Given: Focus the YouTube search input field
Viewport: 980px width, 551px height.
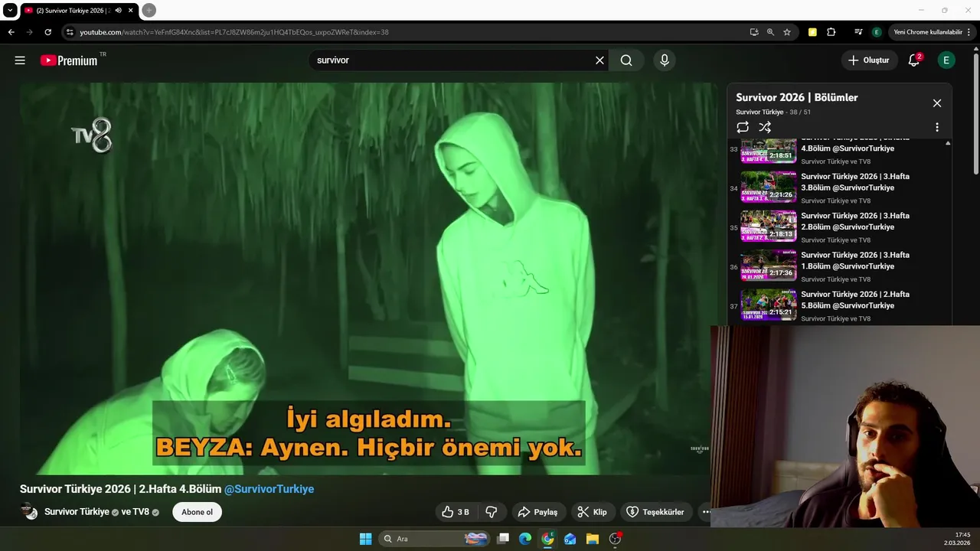Looking at the screenshot, I should click(452, 60).
